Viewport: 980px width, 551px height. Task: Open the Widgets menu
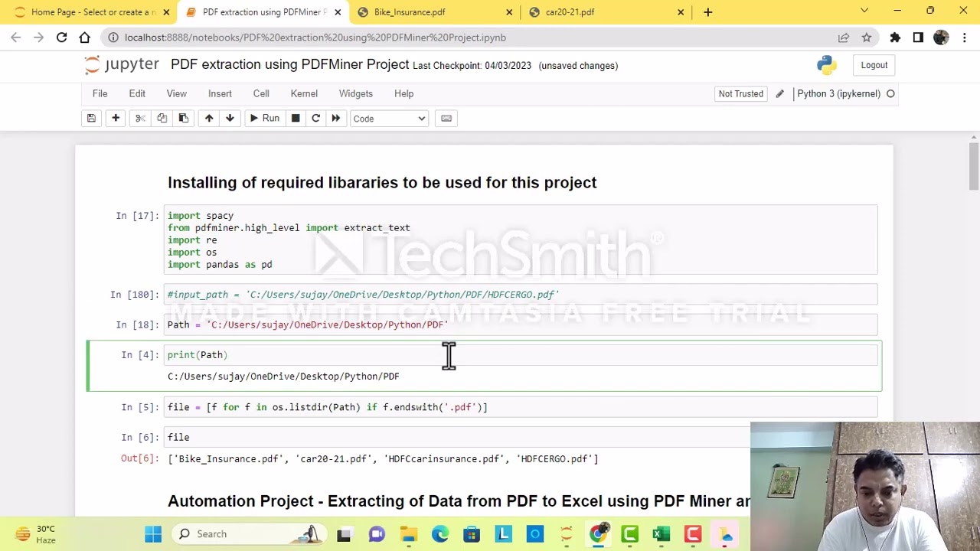click(x=356, y=93)
